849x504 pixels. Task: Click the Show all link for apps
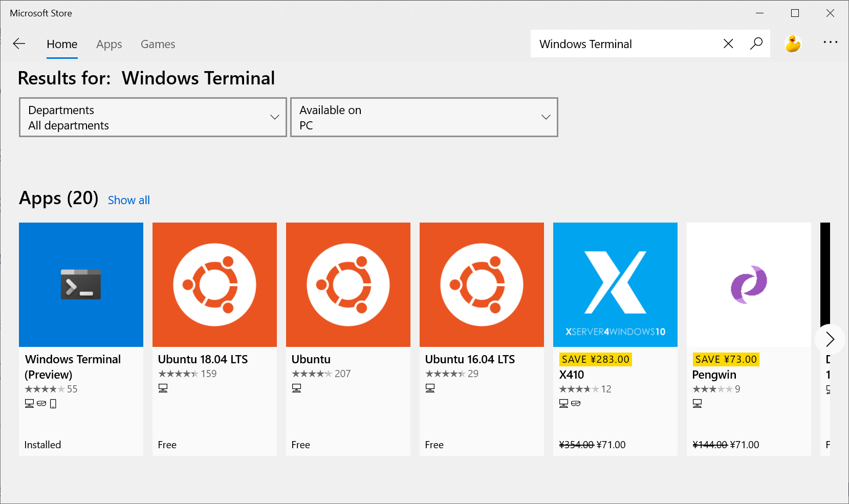[128, 200]
